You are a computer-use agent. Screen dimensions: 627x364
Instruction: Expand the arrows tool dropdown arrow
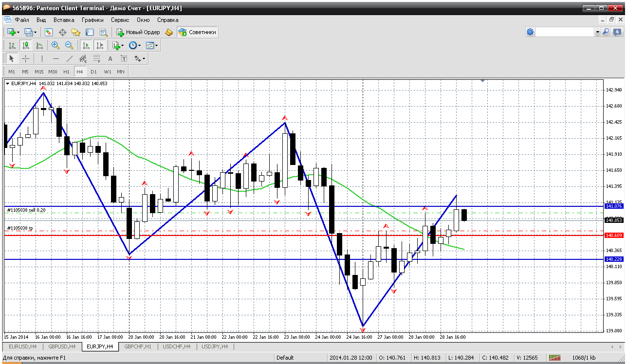[144, 58]
